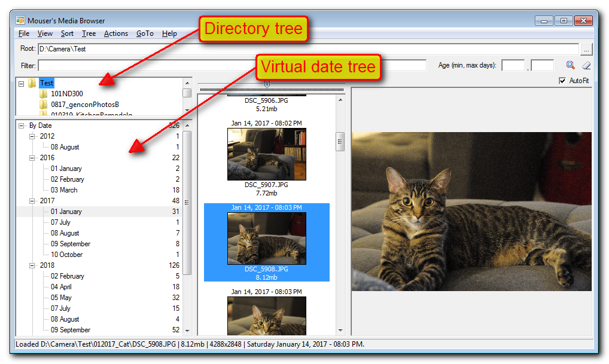Open the Actions menu
Screen dimensions: 609x364
click(x=115, y=33)
